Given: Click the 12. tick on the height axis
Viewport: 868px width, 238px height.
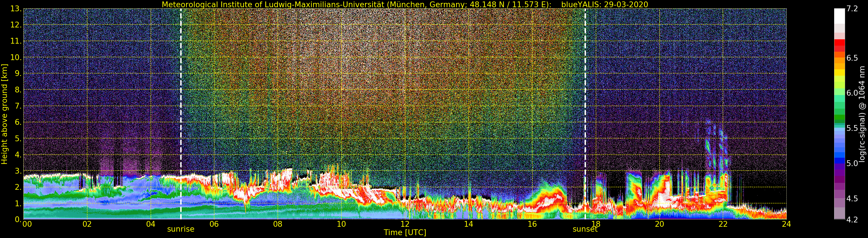Looking at the screenshot, I should pyautogui.click(x=16, y=25).
